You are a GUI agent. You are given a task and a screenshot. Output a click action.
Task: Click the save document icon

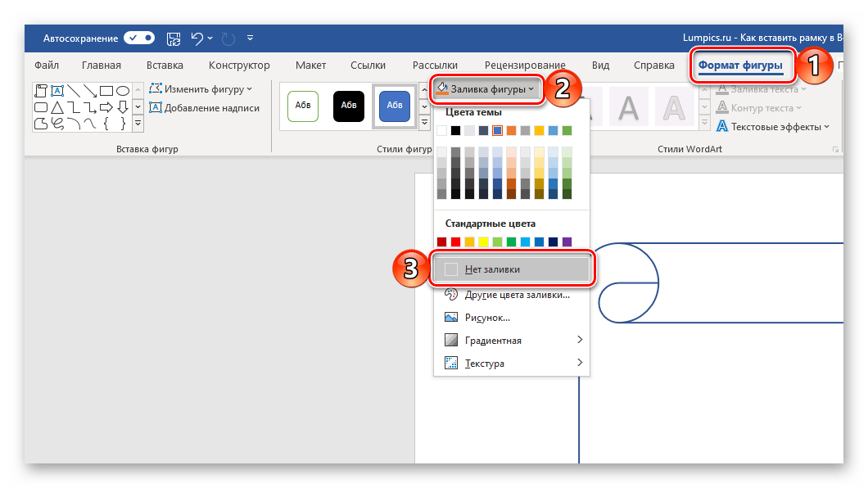[174, 38]
